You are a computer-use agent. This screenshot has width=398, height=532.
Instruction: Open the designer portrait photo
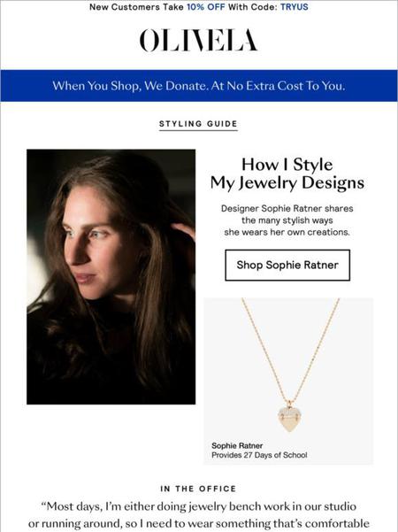coord(111,276)
